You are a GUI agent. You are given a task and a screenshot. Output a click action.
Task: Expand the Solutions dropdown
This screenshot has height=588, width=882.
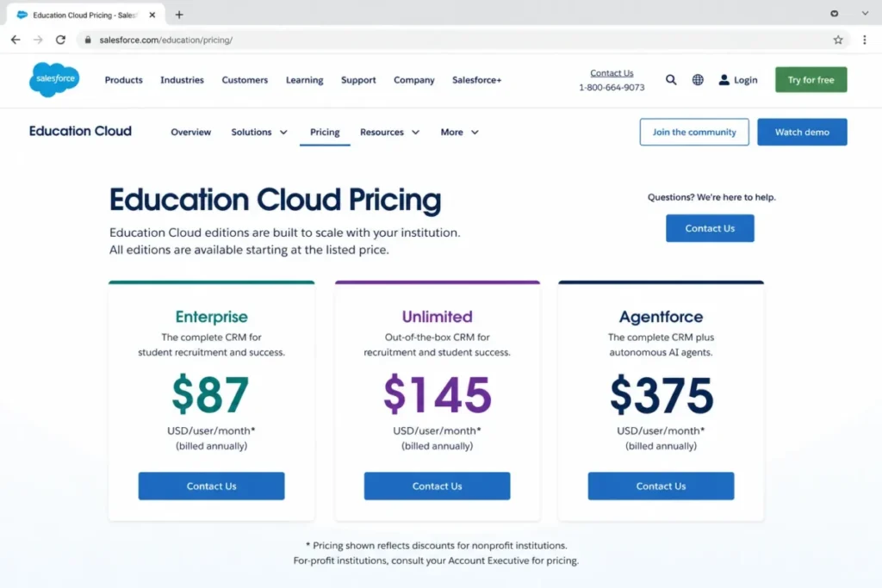point(259,132)
